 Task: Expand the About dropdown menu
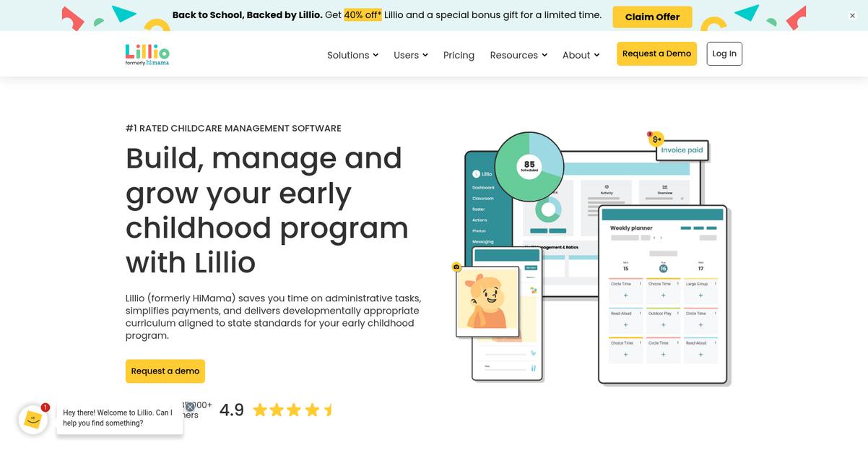point(581,55)
